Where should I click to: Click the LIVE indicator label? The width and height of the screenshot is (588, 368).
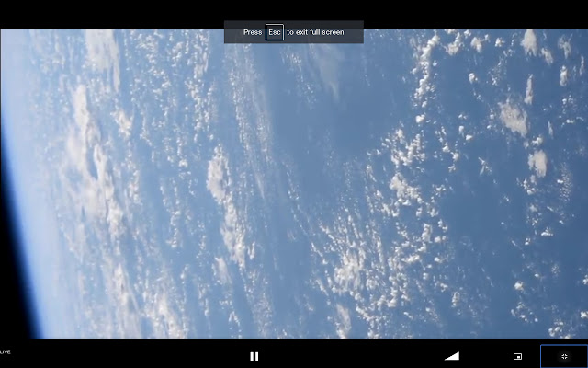tap(6, 351)
